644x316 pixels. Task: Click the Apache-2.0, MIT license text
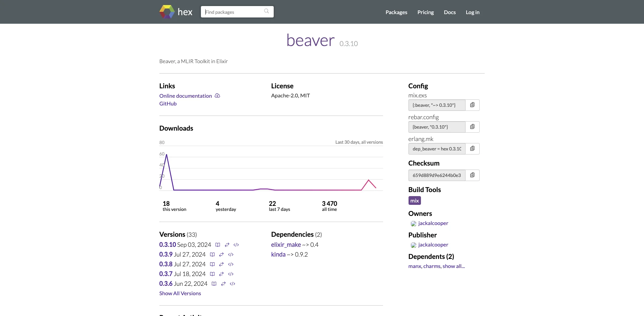tap(290, 95)
